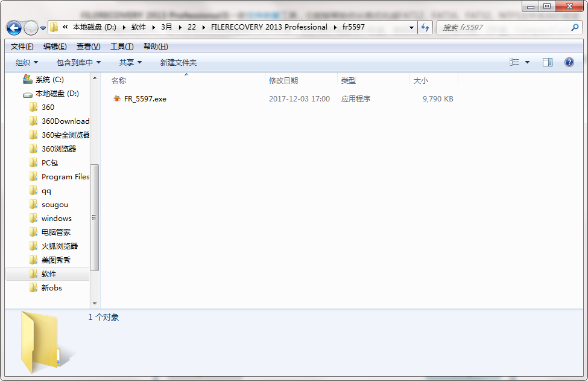Viewport: 588px width, 381px height.
Task: Open the 组织 dropdown
Action: (27, 62)
